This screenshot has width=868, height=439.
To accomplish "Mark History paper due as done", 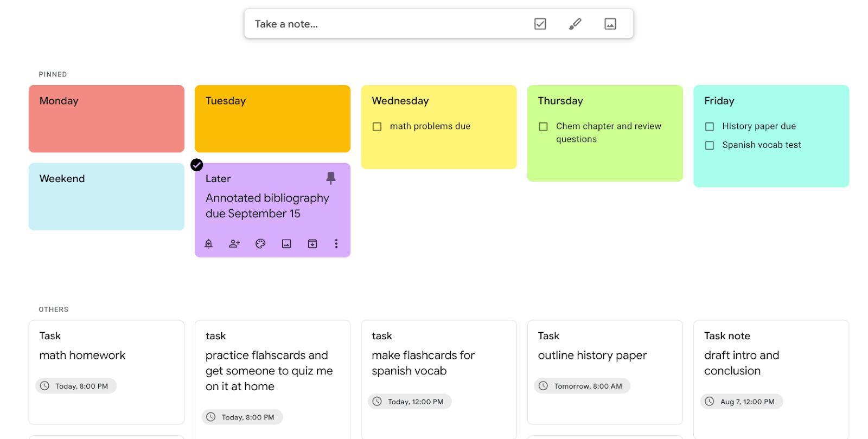I will pyautogui.click(x=709, y=126).
